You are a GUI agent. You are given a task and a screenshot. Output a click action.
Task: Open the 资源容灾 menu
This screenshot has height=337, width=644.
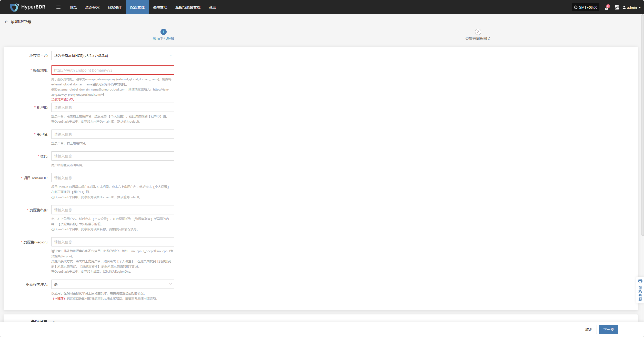[x=92, y=7]
